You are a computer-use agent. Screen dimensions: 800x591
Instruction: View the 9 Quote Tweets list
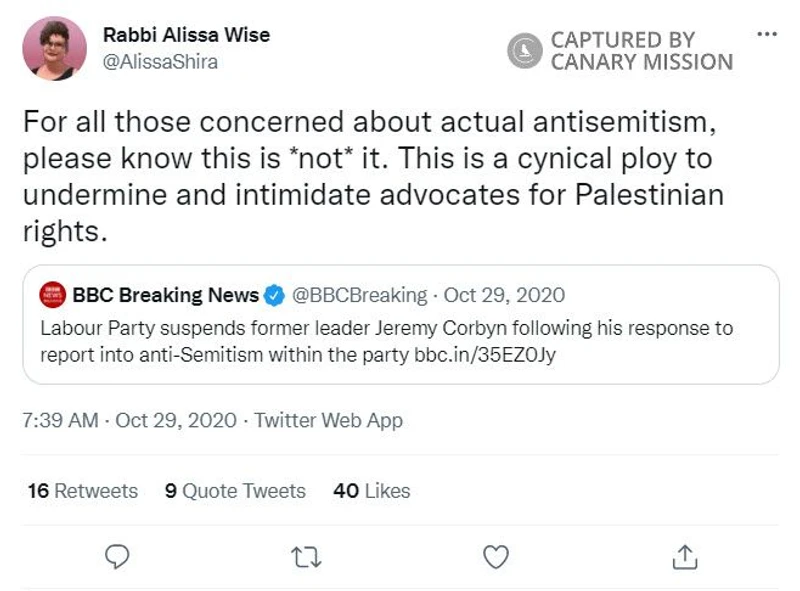pyautogui.click(x=236, y=490)
